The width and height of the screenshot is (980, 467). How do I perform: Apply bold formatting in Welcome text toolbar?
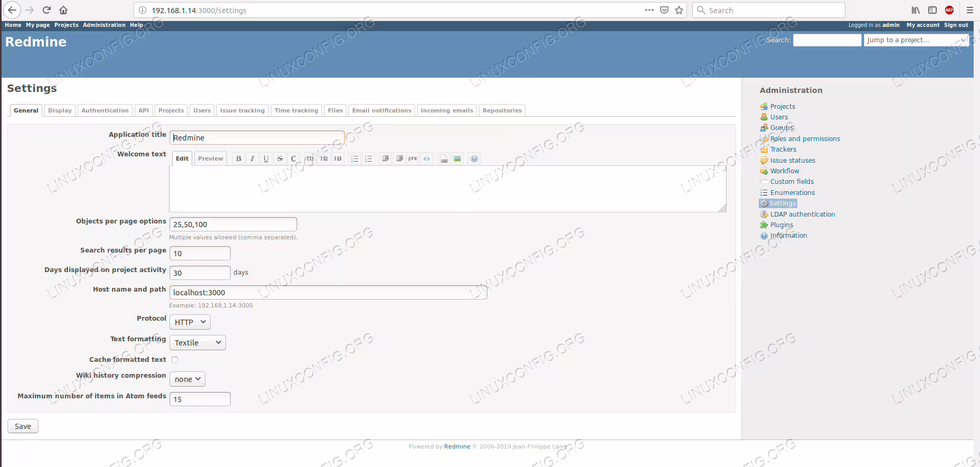click(x=239, y=158)
